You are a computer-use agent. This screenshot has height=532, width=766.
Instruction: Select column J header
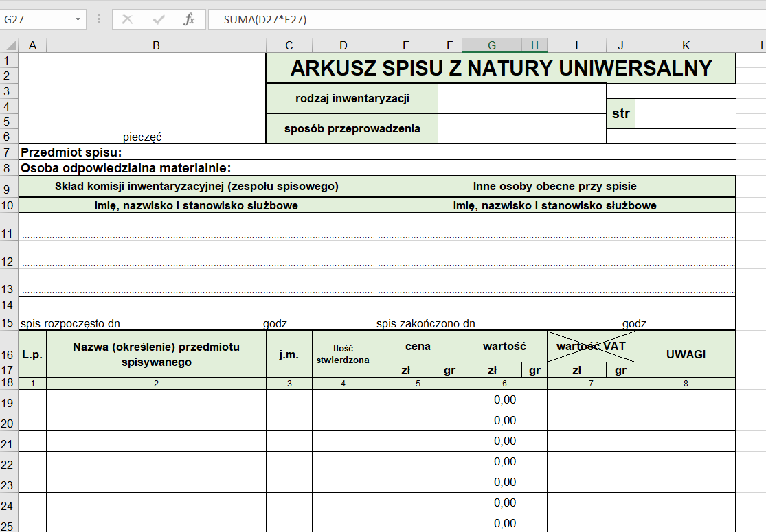point(621,45)
